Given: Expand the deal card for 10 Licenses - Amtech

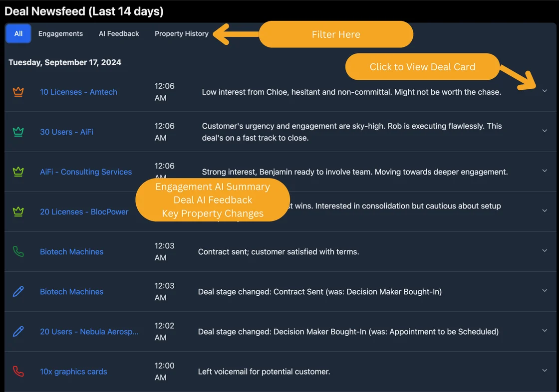Looking at the screenshot, I should click(545, 91).
